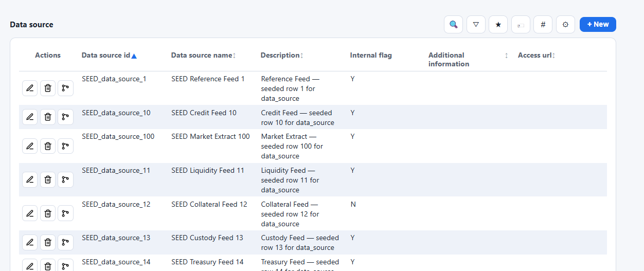Open search with the magnifier icon

(453, 25)
